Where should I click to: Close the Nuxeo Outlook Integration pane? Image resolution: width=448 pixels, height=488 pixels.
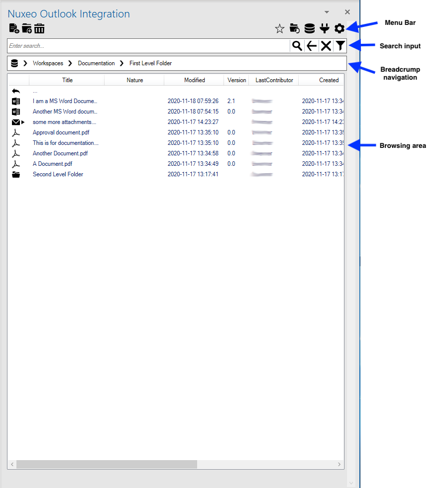[x=347, y=12]
